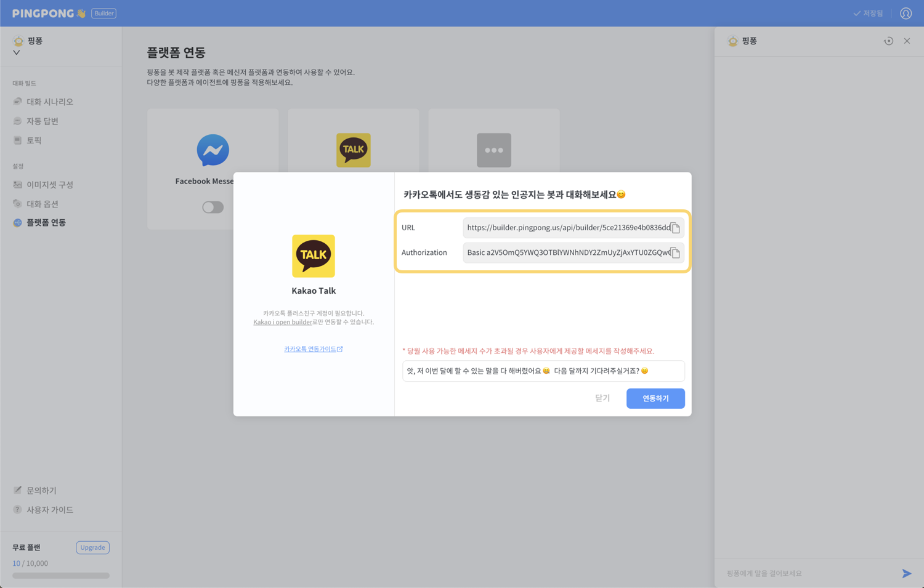Viewport: 924px width, 588px height.
Task: Click the Kakao Talk name text in dialog
Action: 314,291
